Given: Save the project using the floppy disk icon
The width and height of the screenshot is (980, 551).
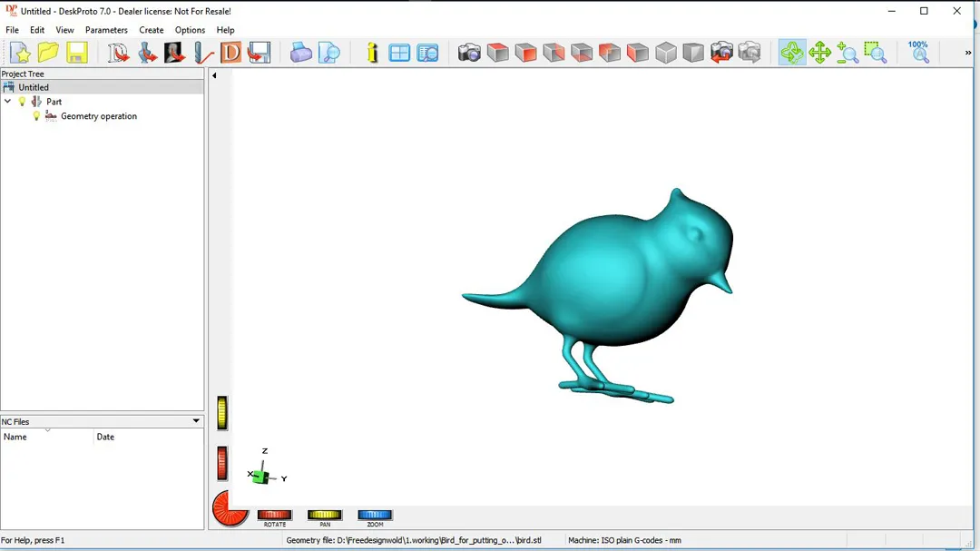Looking at the screenshot, I should pos(76,53).
